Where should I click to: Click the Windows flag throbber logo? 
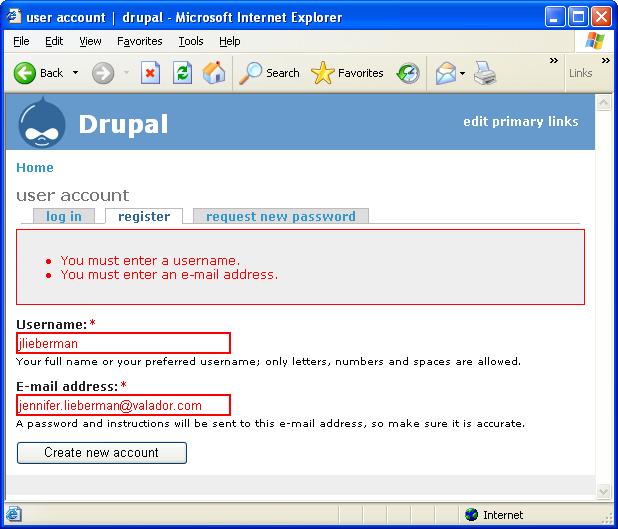[595, 41]
